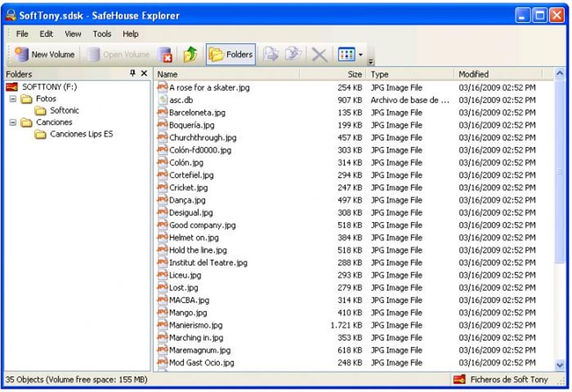Sort the list by the Modified column header
Image resolution: width=572 pixels, height=392 pixels.
pos(499,75)
